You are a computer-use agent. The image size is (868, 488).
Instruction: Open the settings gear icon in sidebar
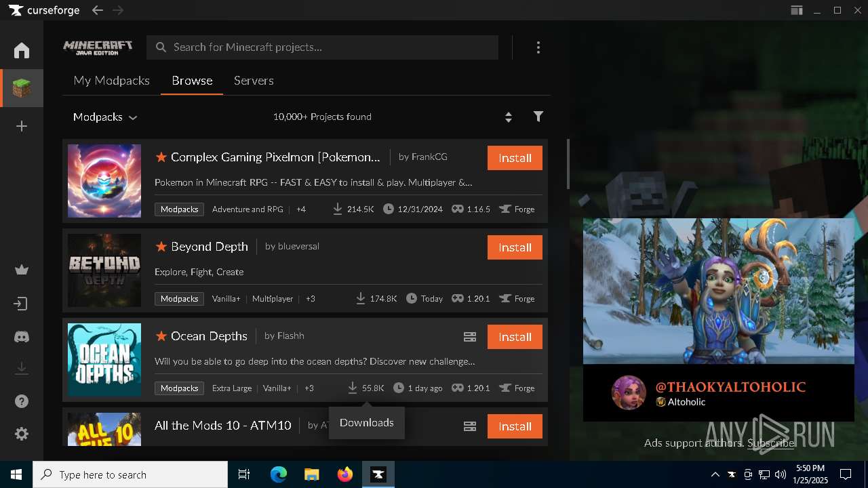click(22, 434)
